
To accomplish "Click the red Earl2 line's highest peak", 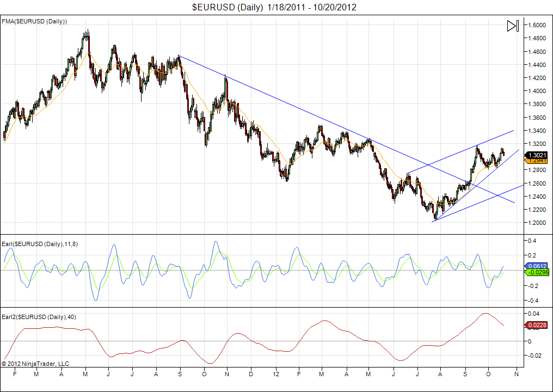I will pos(485,313).
